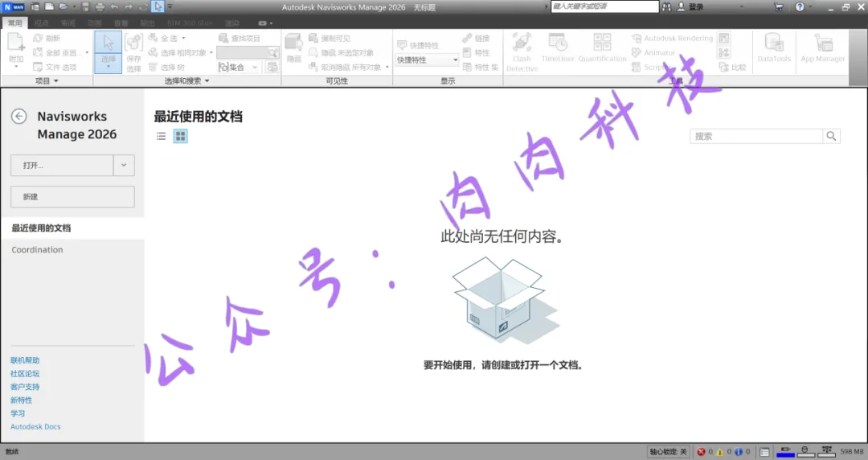Click the help question mark icon
Viewport: 868px width, 460px height.
point(800,6)
